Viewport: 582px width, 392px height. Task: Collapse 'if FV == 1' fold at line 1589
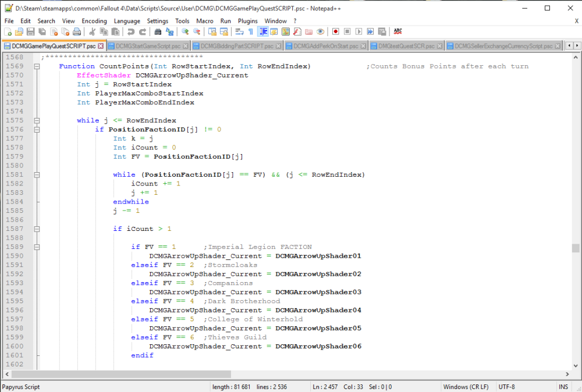click(x=37, y=247)
